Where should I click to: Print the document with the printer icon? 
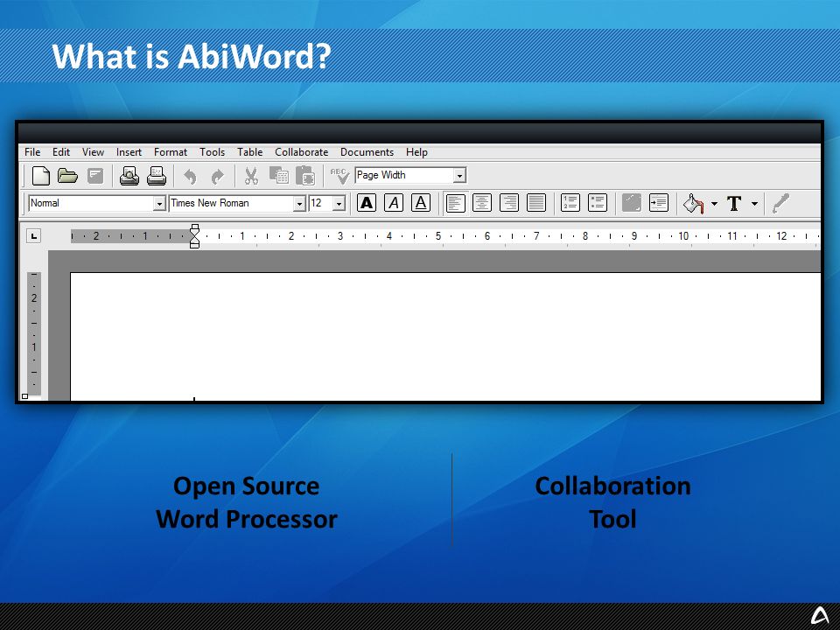pos(157,176)
